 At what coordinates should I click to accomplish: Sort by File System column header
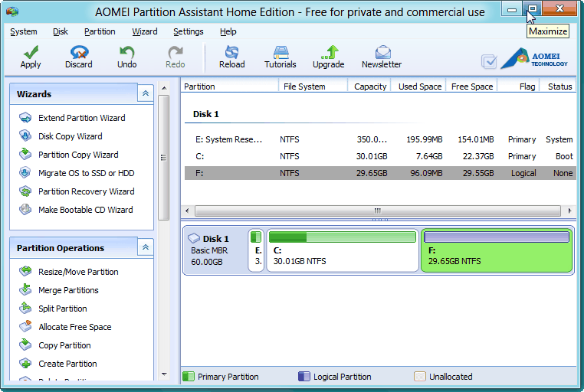(x=313, y=87)
